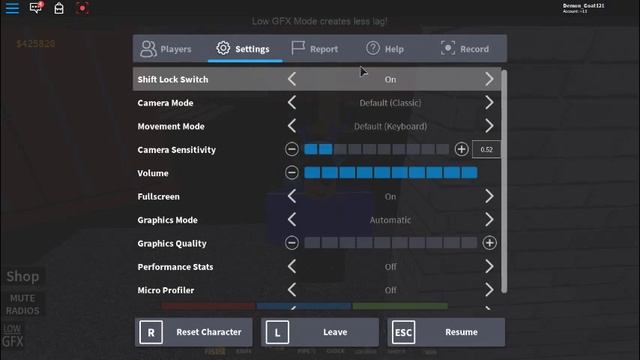Click the Micro Profiler Off value
Screen dimensions: 640x360
390,290
